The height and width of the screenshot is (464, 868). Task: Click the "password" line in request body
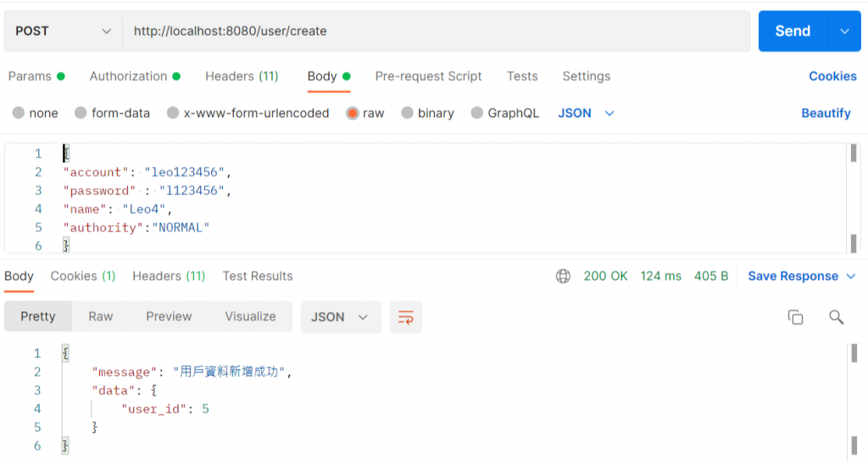147,191
